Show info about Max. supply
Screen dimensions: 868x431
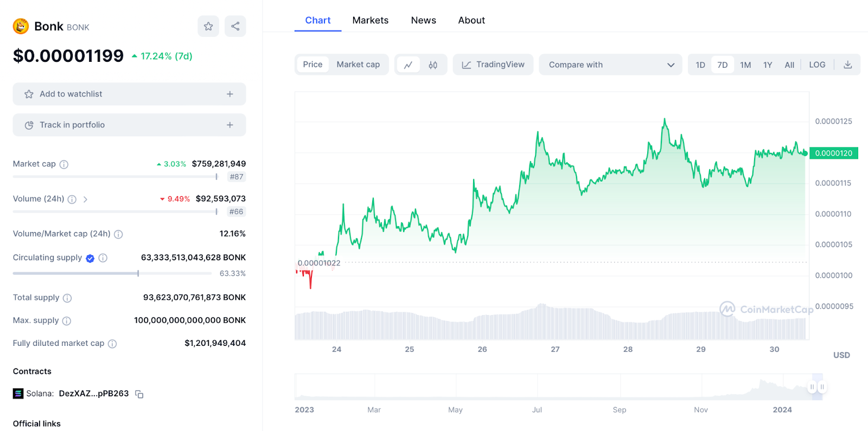tap(67, 320)
